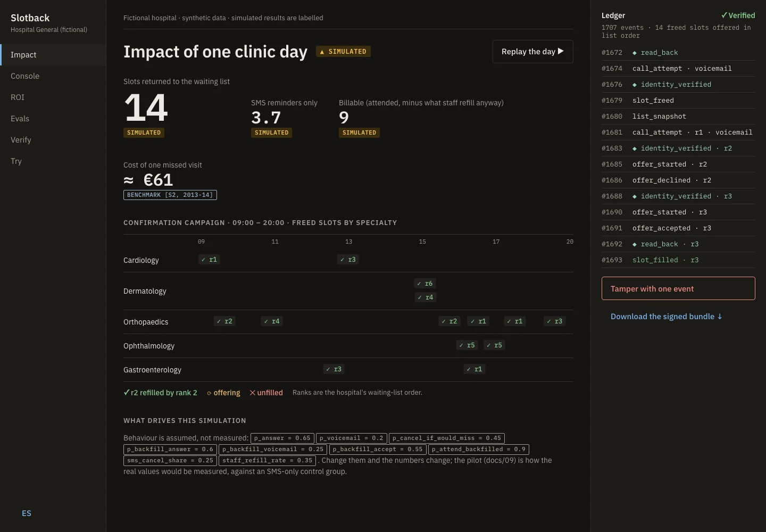This screenshot has width=766, height=532.
Task: Open ledger event #1691 offer_accepted r3
Action: (x=678, y=228)
